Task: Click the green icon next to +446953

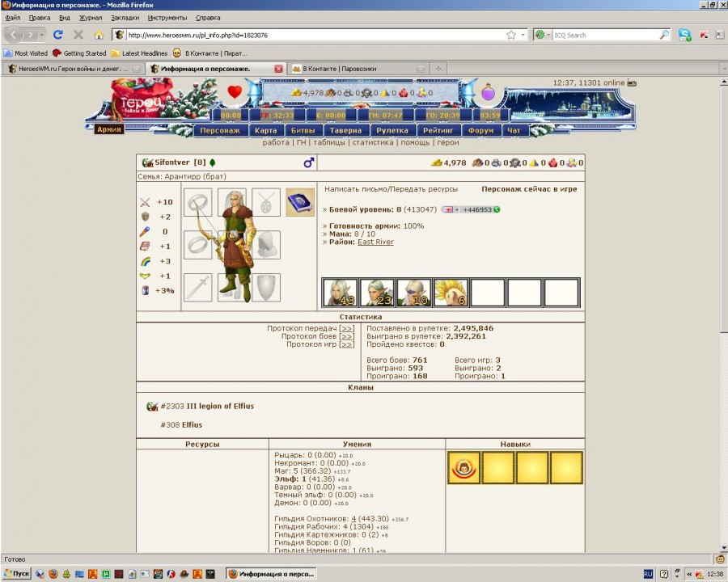Action: pyautogui.click(x=497, y=209)
